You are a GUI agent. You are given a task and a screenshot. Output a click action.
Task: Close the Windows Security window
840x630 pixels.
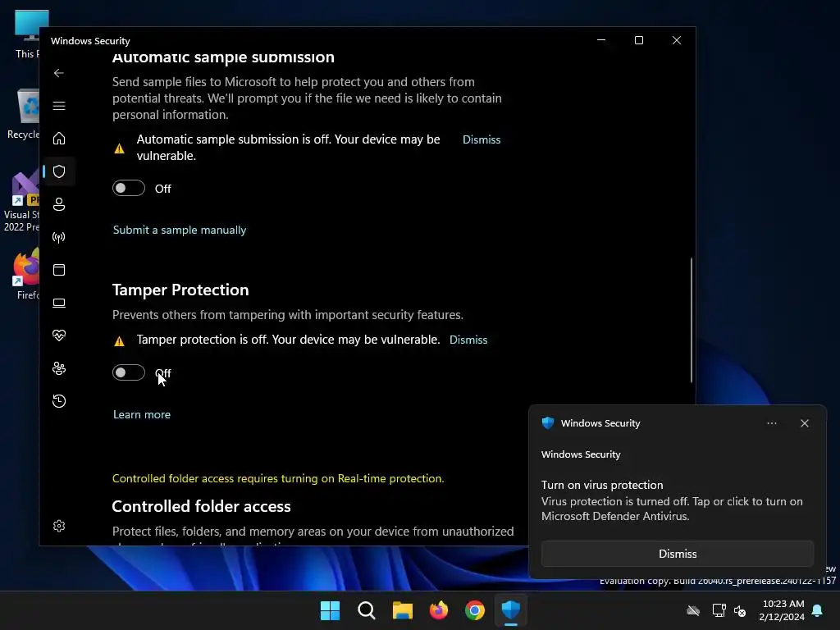point(677,40)
